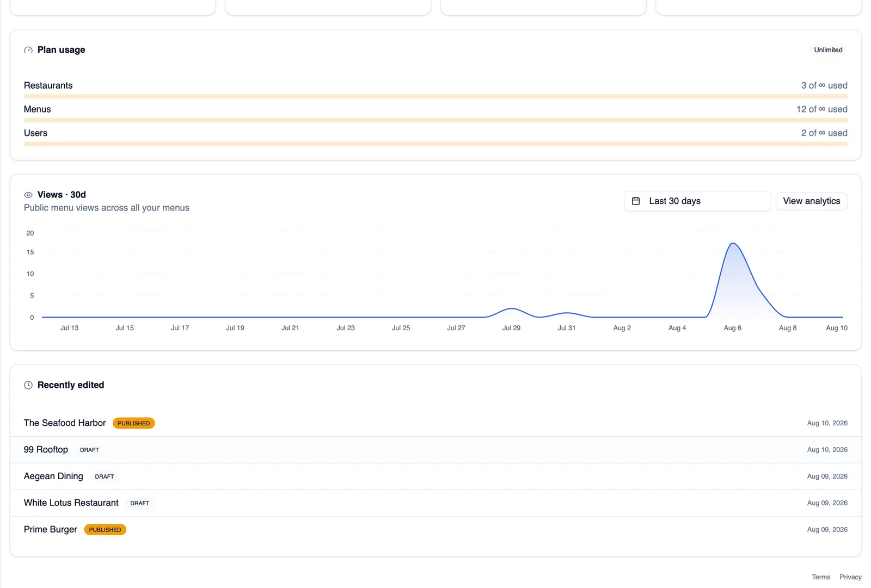Click the Aug 10, 2026 date on 99 Rooftop row

click(x=827, y=450)
